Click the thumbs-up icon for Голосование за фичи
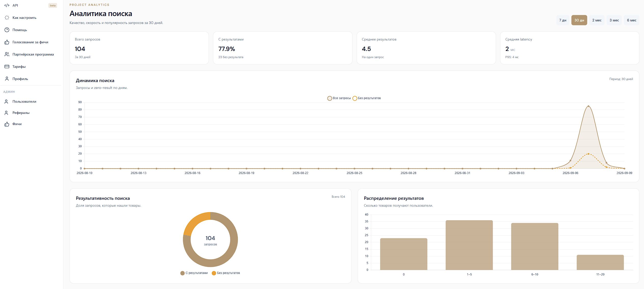Viewport: 644px width, 289px height. [x=7, y=42]
